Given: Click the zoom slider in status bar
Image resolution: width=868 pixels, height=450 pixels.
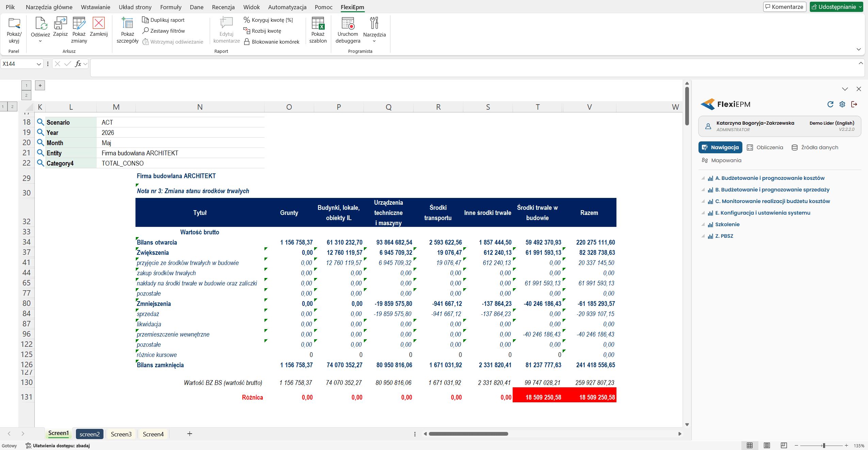Looking at the screenshot, I should click(x=823, y=446).
